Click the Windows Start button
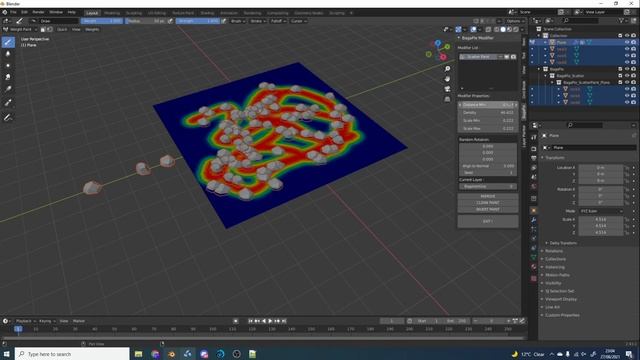640x360 pixels. point(7,354)
